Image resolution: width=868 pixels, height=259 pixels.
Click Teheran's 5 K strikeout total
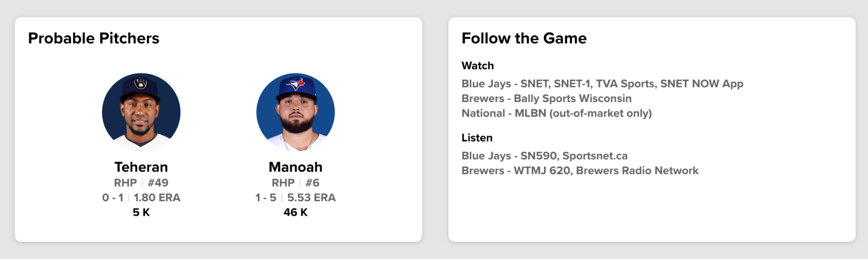141,212
